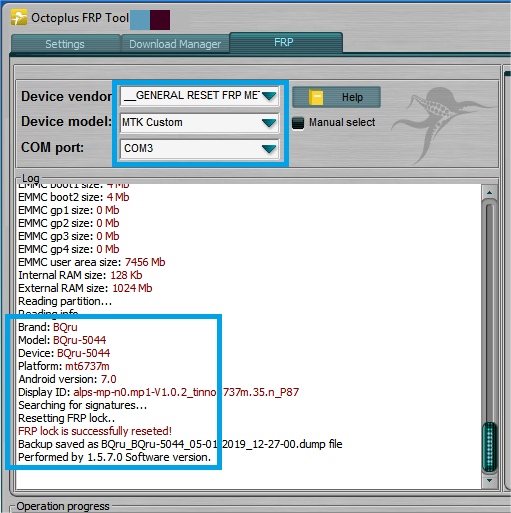
Task: Click the log scrollbar up arrow
Action: pos(489,192)
